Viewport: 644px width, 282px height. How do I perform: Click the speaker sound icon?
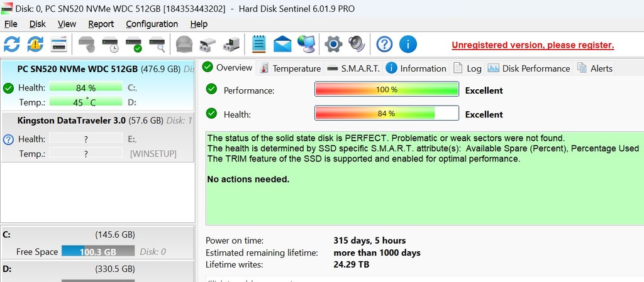click(x=357, y=44)
